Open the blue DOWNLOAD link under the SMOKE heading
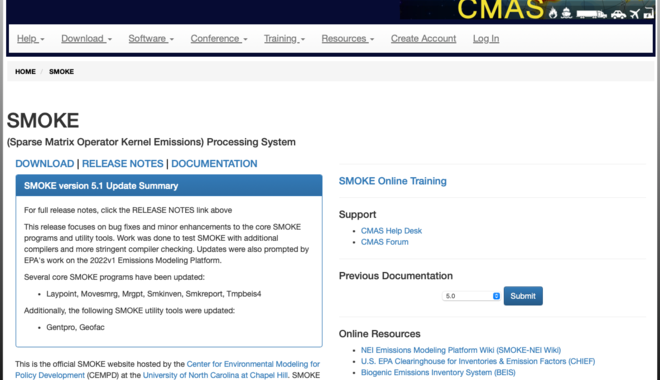This screenshot has width=660, height=380. [x=45, y=164]
